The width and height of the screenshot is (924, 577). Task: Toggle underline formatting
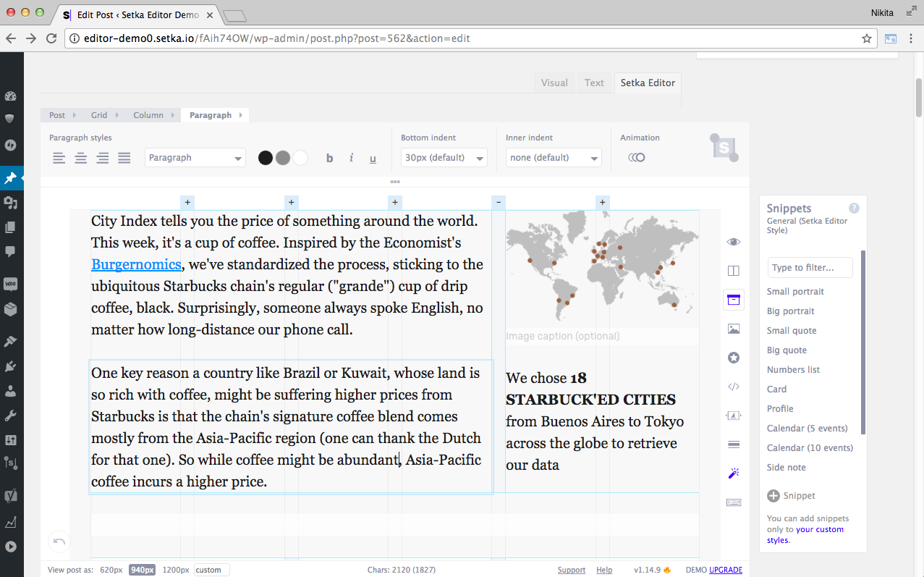(373, 158)
